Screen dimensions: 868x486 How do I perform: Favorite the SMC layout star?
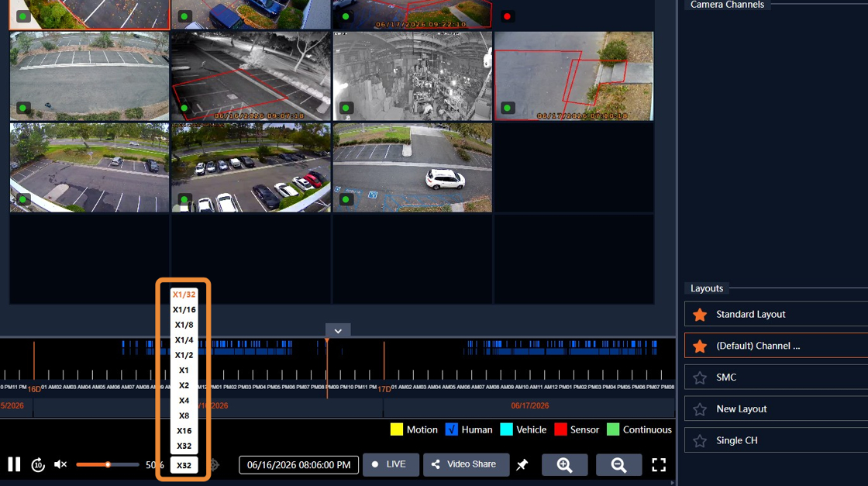tap(700, 377)
